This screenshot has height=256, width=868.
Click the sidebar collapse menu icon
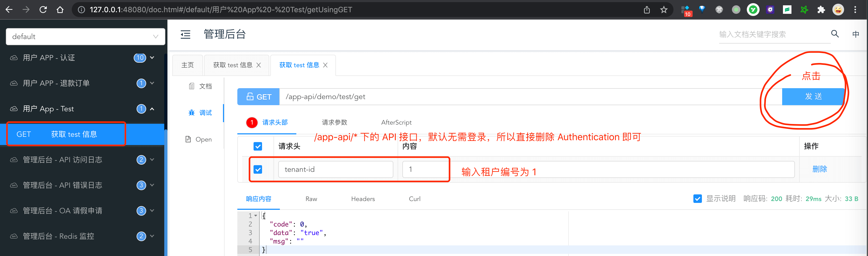pyautogui.click(x=185, y=34)
